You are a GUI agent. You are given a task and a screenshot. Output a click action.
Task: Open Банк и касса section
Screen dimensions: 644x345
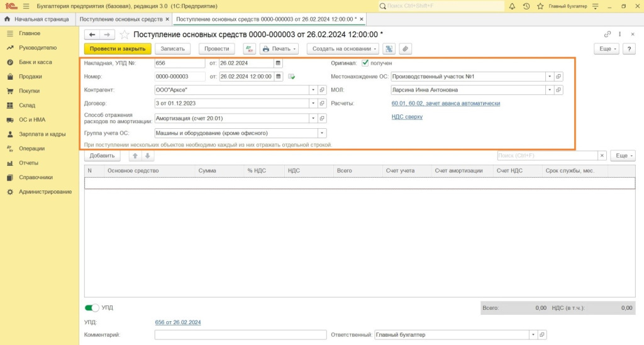tap(35, 62)
